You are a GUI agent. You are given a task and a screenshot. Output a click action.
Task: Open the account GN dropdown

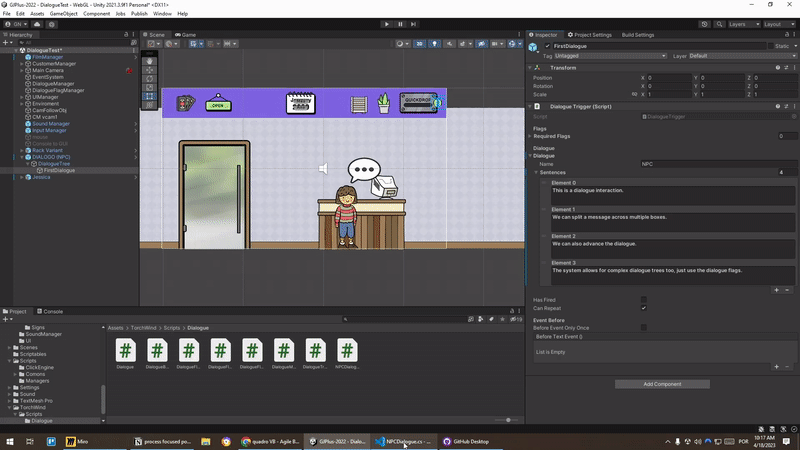coord(16,24)
